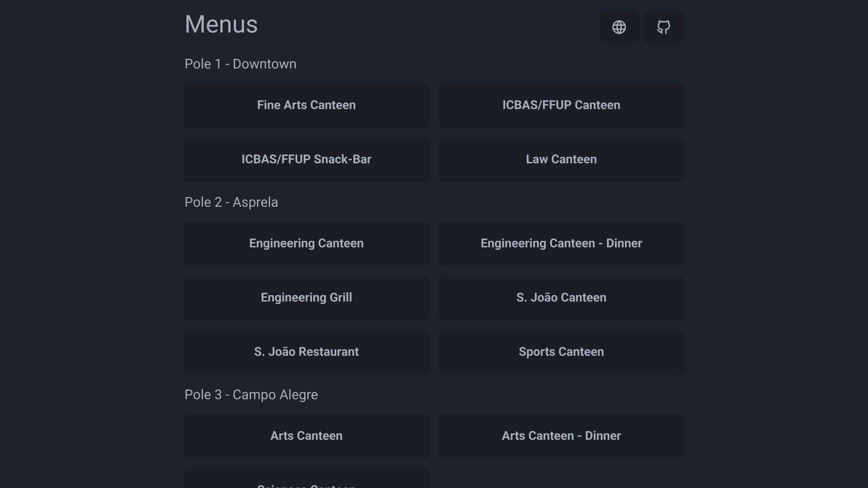The width and height of the screenshot is (868, 488).
Task: Choose Arts Canteen - Dinner
Action: click(x=561, y=436)
